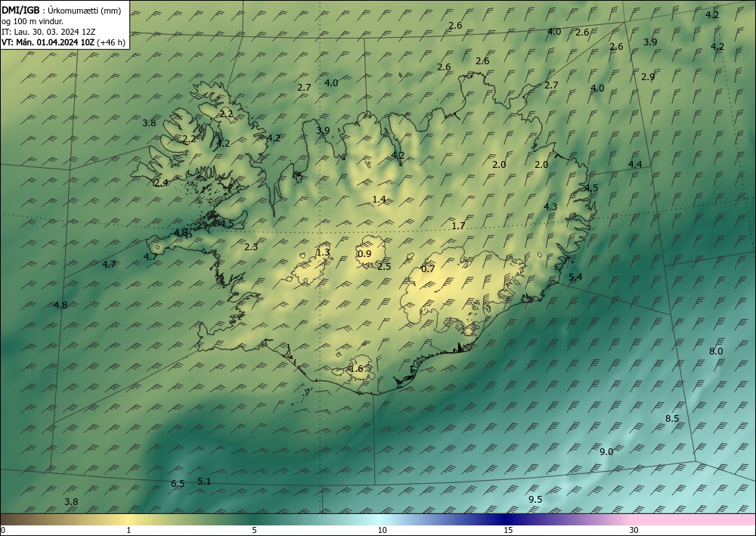
Task: Click the 6.5 value label
Action: 178,484
